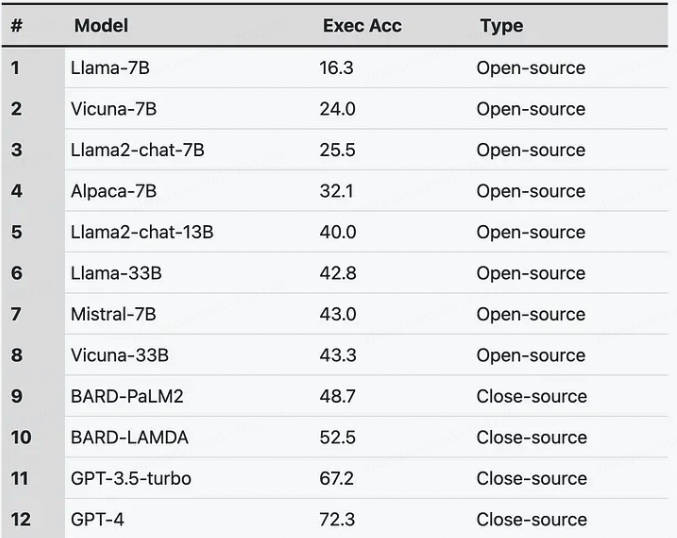Select the BARD-PaLM2 model cell
The image size is (677, 538).
click(x=127, y=396)
